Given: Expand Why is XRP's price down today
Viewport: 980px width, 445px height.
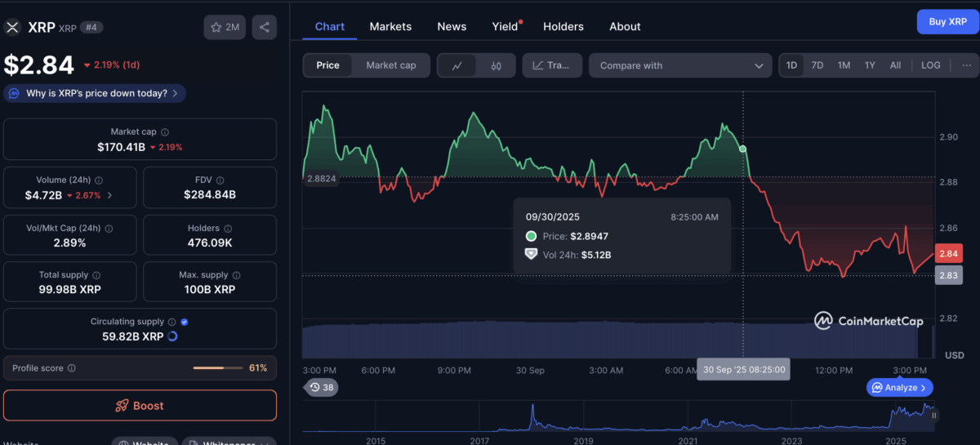Looking at the screenshot, I should (x=96, y=93).
